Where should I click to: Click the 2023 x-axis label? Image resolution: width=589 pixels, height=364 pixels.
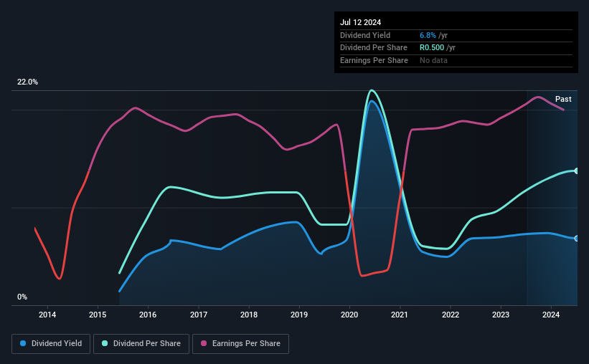point(501,315)
